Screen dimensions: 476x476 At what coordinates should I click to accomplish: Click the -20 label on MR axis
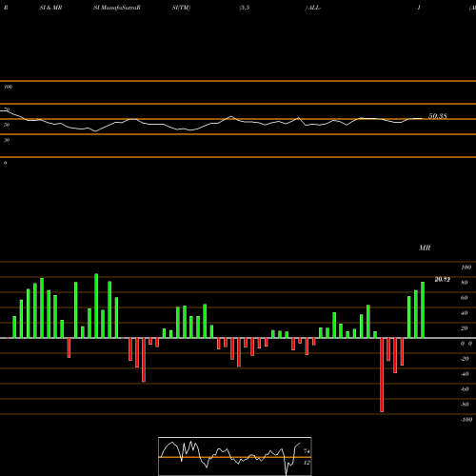pos(465,359)
